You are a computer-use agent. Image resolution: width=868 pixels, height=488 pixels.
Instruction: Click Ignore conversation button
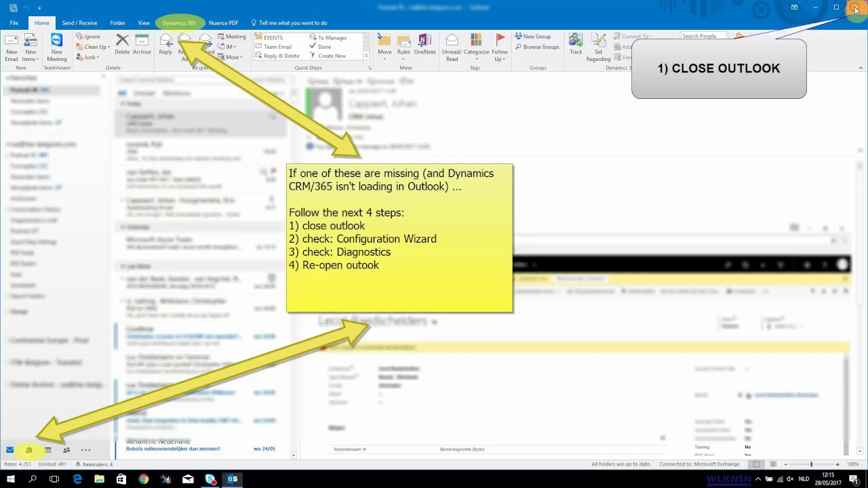(x=88, y=37)
